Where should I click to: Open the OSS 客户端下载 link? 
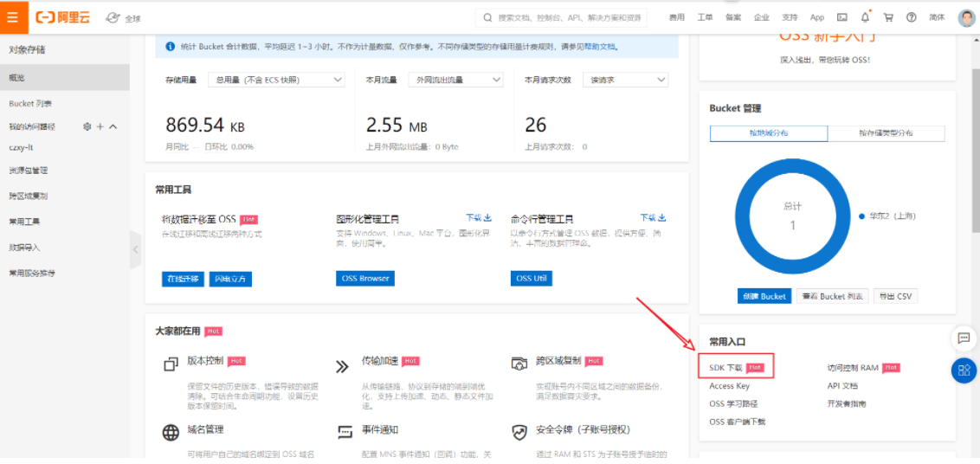[x=738, y=422]
